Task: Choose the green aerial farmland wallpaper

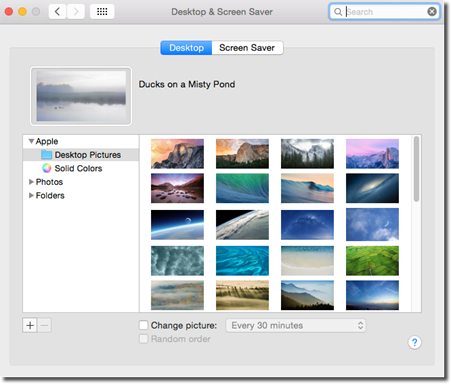Action: [x=372, y=261]
